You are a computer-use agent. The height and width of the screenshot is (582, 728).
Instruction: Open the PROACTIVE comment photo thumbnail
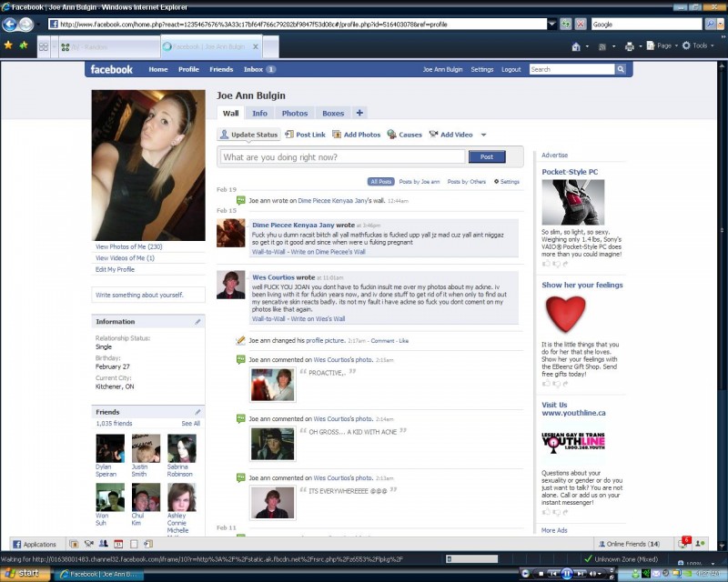[272, 385]
